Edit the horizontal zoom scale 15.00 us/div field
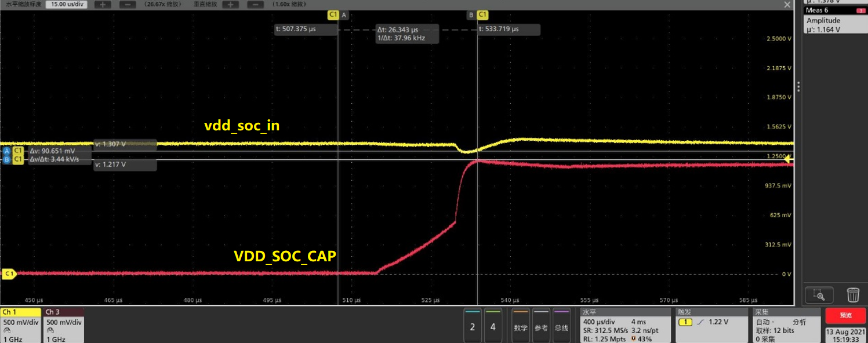 [66, 5]
